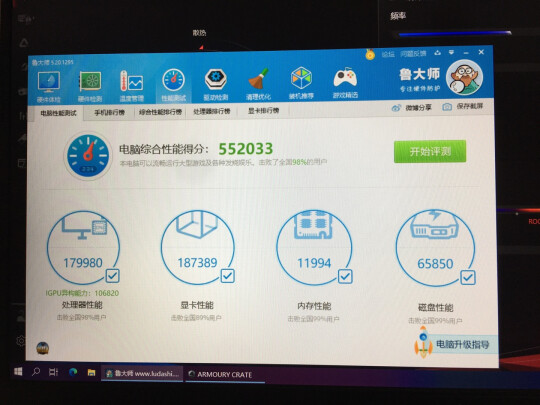Open the title bar dropdown menu arrow

(451, 53)
